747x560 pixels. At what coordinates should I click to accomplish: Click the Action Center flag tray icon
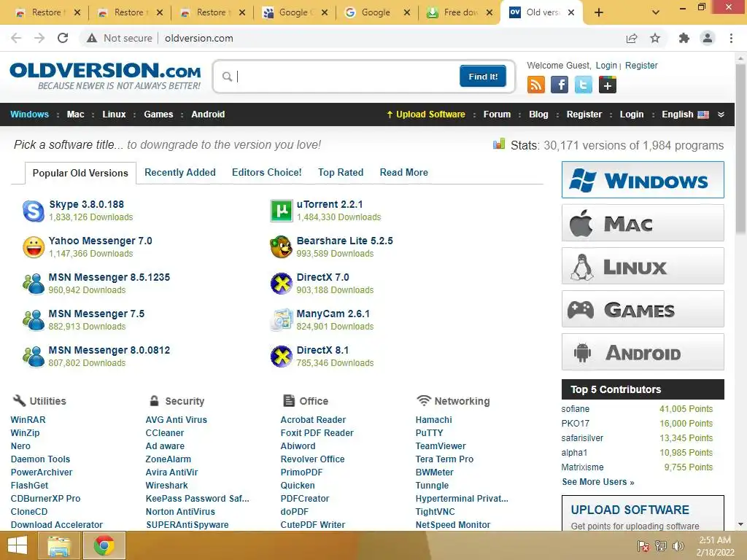point(643,545)
